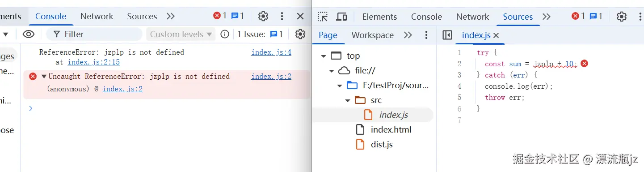Open Console tab in right DevTools

pyautogui.click(x=426, y=17)
